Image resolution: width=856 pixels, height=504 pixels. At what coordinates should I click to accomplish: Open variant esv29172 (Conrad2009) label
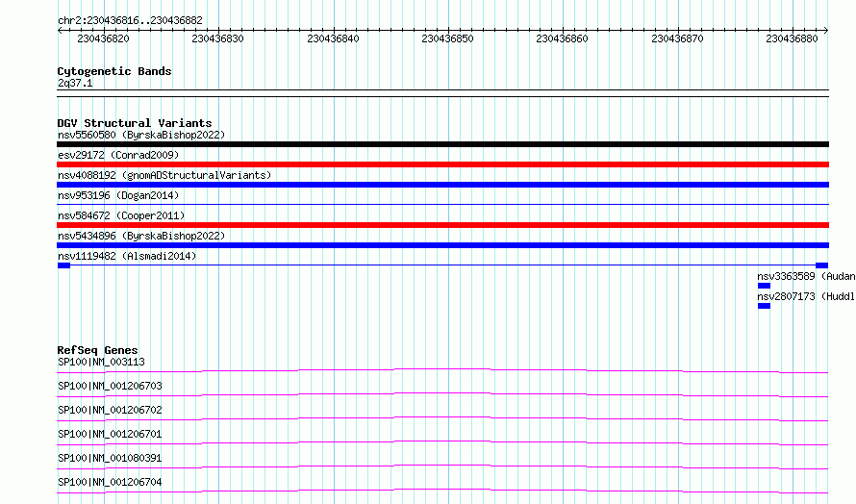[118, 155]
